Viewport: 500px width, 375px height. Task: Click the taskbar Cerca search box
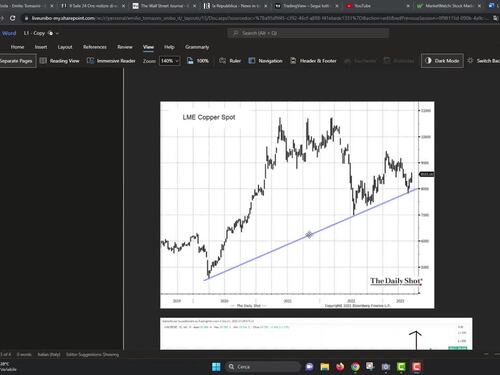click(263, 367)
